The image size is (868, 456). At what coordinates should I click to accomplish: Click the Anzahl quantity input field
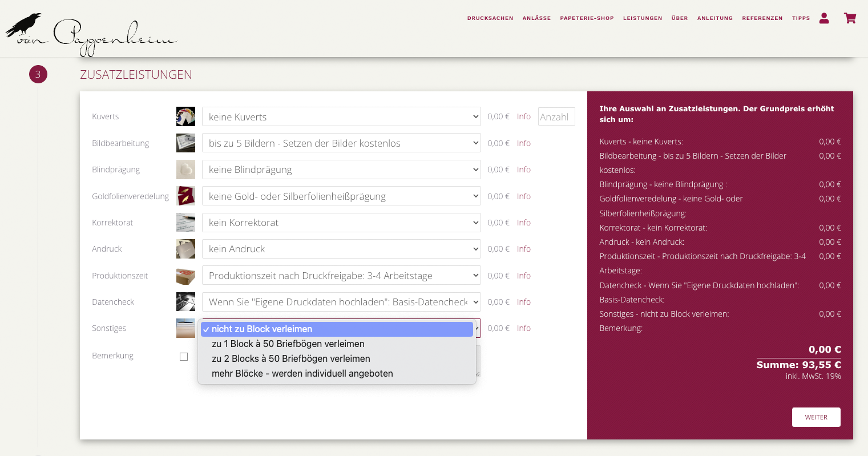click(x=556, y=117)
